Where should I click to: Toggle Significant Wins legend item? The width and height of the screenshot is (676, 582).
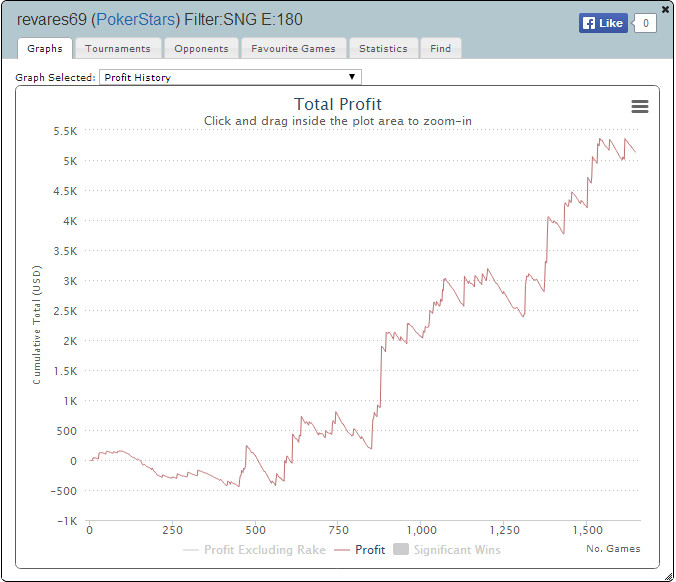pos(447,550)
